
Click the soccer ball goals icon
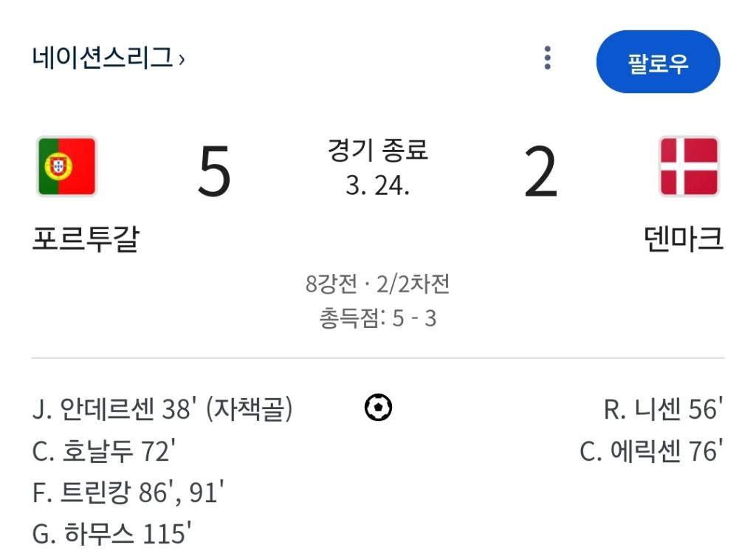click(x=378, y=408)
